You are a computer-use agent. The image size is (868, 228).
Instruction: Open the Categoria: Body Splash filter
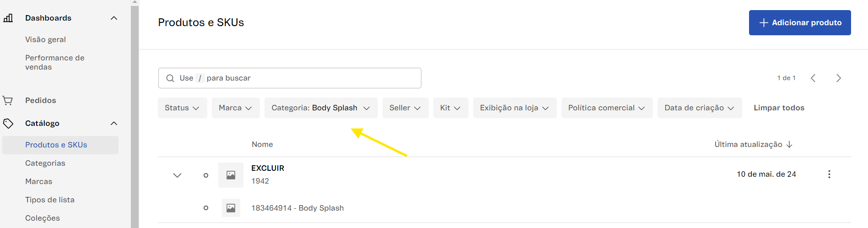(x=321, y=108)
